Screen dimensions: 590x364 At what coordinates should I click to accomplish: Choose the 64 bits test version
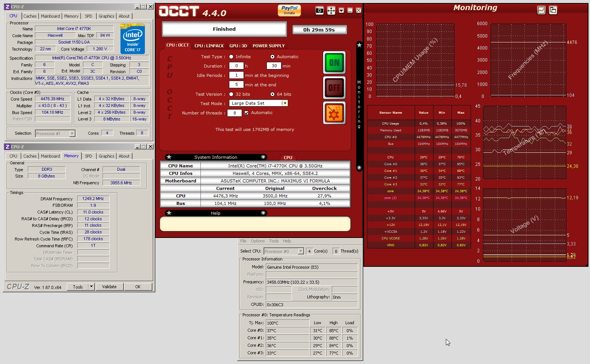click(x=272, y=94)
